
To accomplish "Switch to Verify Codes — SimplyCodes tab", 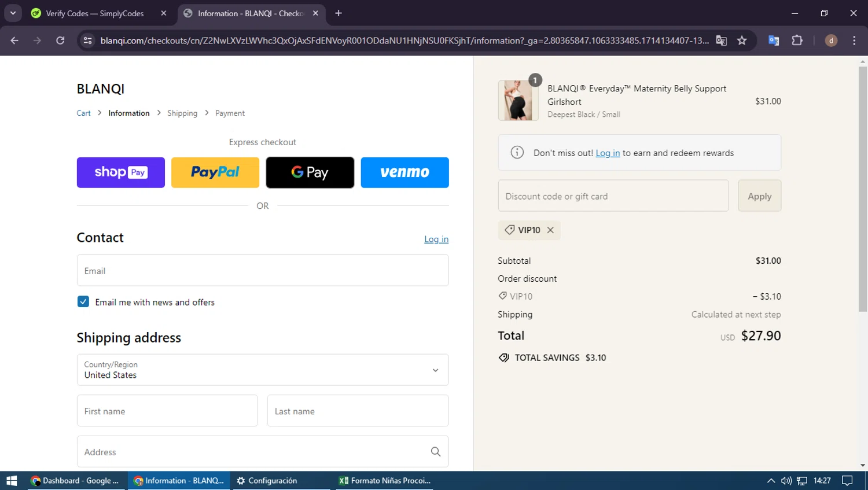I will pos(95,13).
